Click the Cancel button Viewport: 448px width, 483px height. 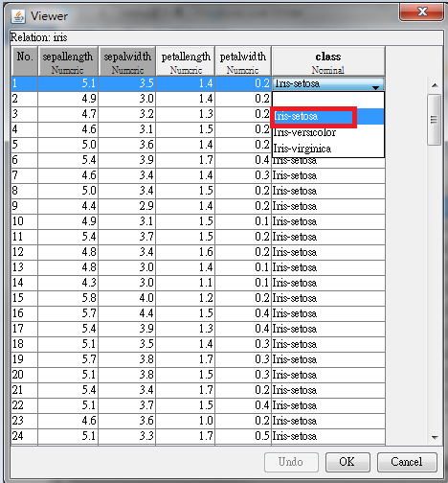pyautogui.click(x=407, y=462)
